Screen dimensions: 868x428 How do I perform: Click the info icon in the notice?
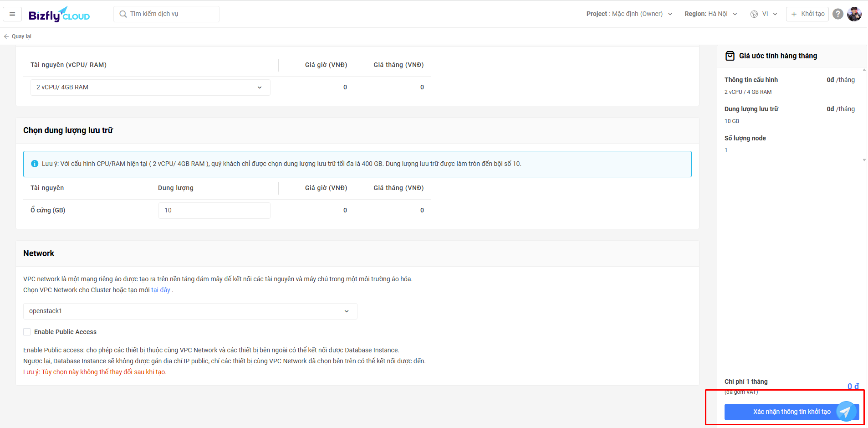[x=35, y=164]
